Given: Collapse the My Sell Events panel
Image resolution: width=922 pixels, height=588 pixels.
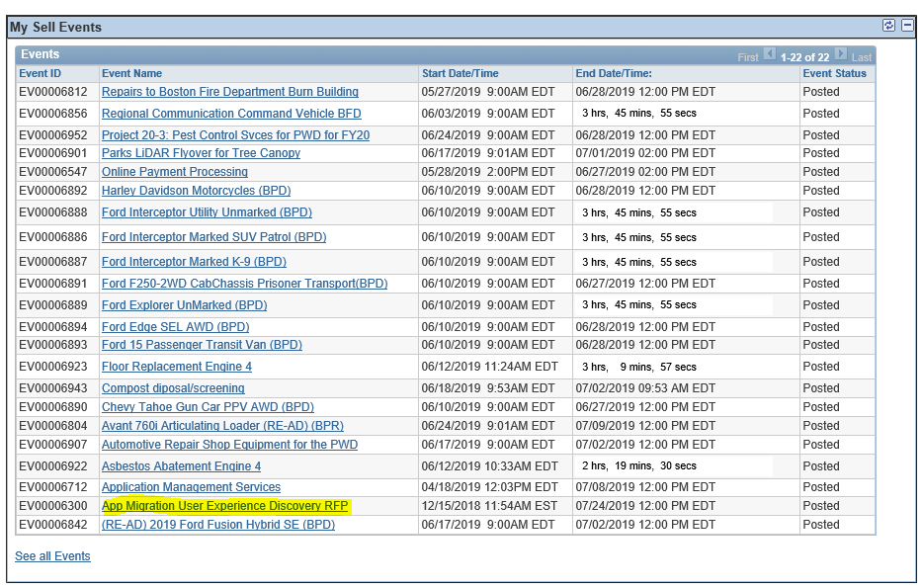Looking at the screenshot, I should (907, 26).
